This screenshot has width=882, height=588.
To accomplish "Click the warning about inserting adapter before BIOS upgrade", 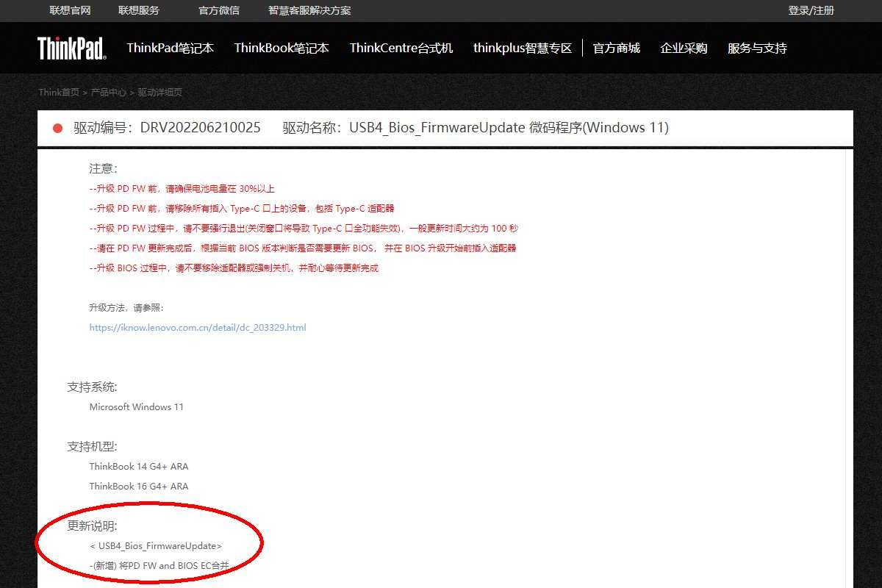I will tap(303, 248).
